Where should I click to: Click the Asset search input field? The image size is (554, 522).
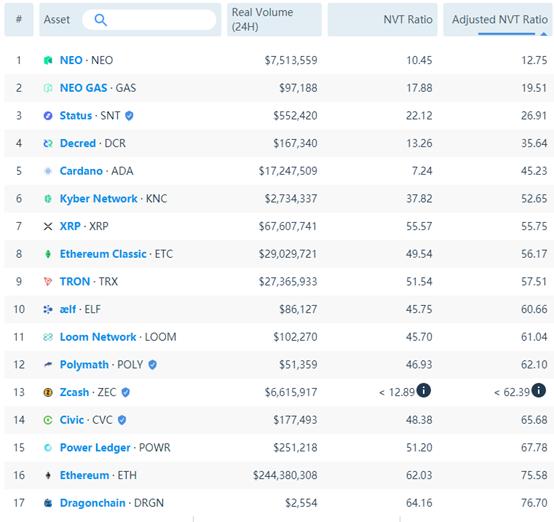[x=149, y=20]
